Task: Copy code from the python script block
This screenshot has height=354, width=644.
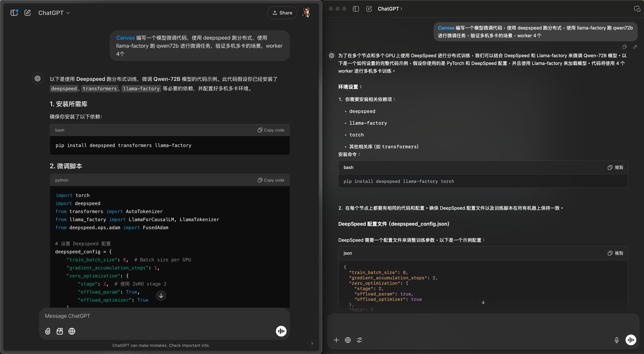Action: pos(271,180)
